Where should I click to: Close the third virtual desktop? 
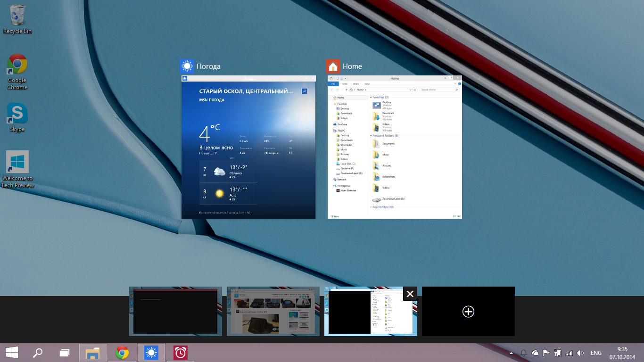(x=410, y=294)
